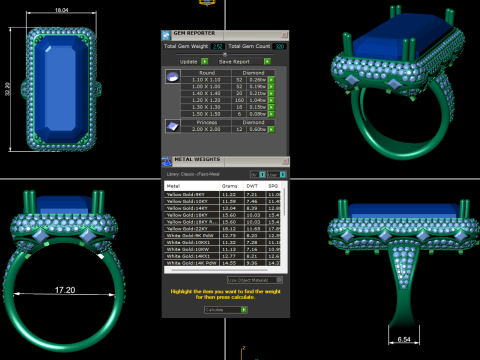Click the Total Gem Weight value field
Viewport: 480px width, 360px height.
point(218,46)
